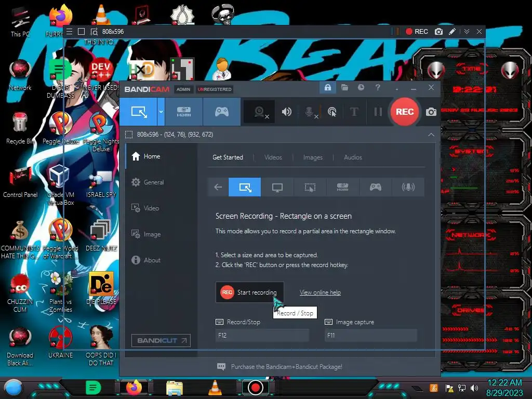Click capture frame fullscreen square icon
Screen dimensions: 532x399
81,32
